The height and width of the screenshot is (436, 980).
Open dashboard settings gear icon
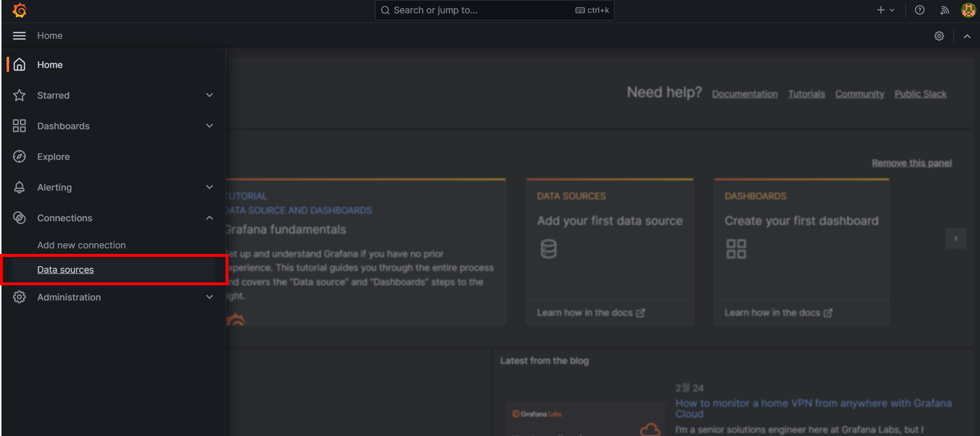point(939,36)
